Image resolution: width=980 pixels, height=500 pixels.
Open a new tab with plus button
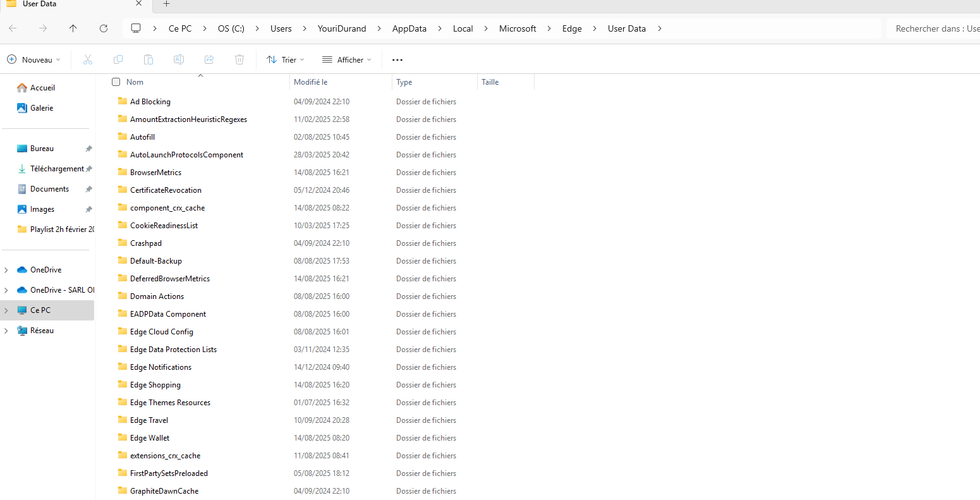pos(167,4)
